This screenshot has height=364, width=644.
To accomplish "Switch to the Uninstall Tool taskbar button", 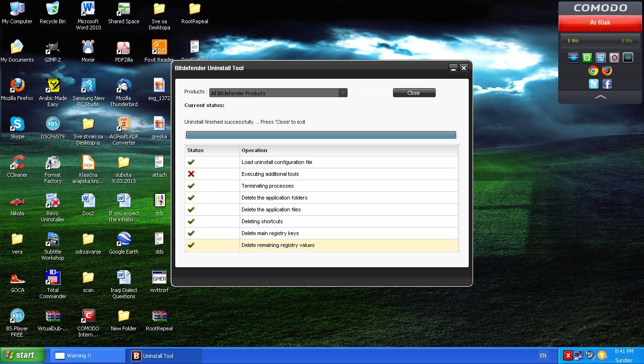I will pos(164,355).
